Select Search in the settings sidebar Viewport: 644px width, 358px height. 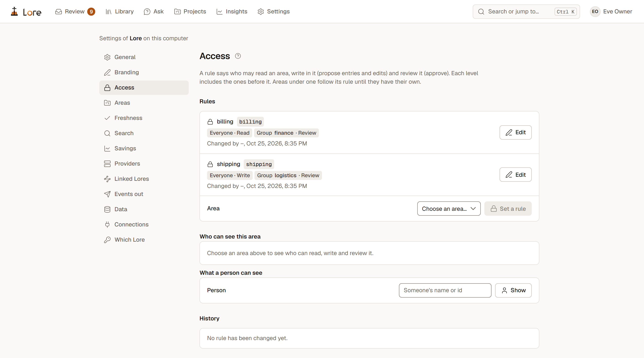pos(144,133)
